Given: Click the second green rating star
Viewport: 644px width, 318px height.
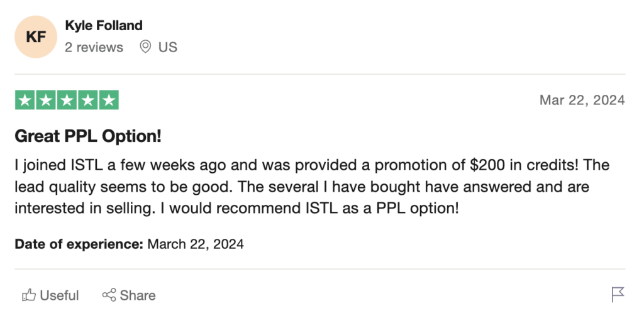Looking at the screenshot, I should pyautogui.click(x=46, y=100).
